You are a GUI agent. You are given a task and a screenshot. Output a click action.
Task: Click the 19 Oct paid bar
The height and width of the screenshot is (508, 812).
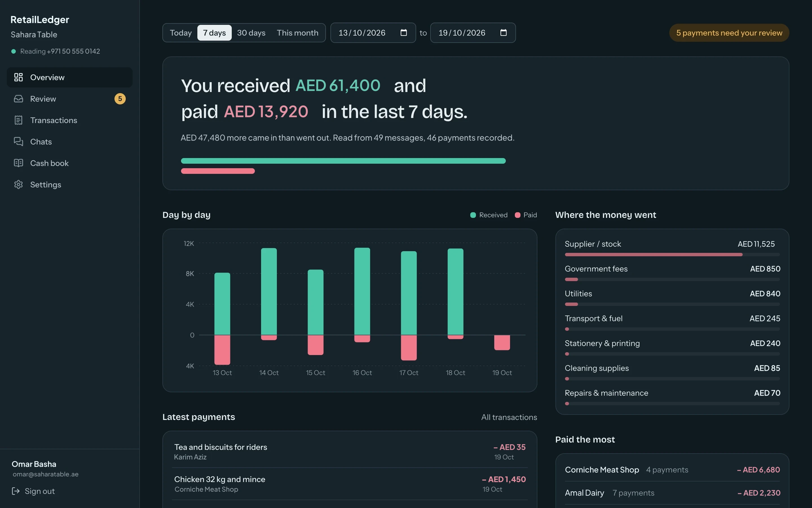pyautogui.click(x=502, y=343)
